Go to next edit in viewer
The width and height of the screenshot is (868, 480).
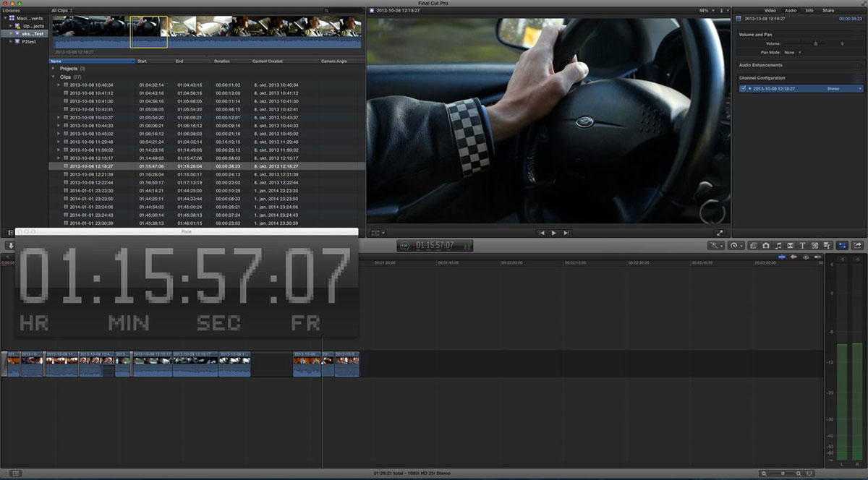point(566,233)
